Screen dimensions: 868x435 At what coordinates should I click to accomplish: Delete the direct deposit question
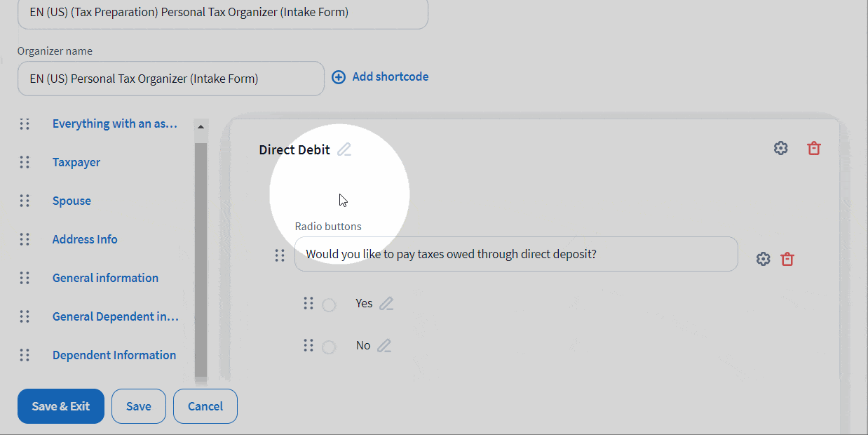787,259
